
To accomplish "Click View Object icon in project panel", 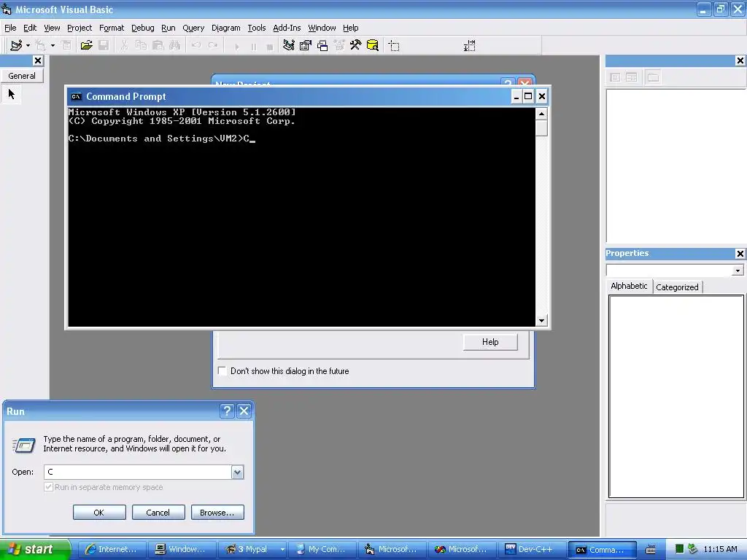I will [x=631, y=77].
